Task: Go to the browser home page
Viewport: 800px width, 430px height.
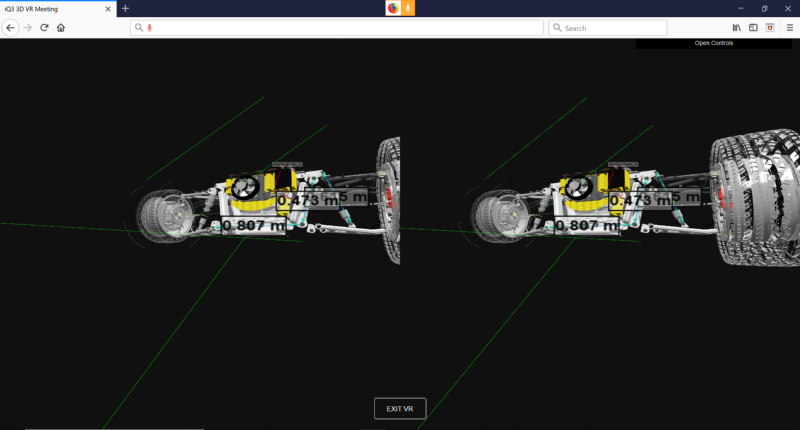Action: click(61, 27)
